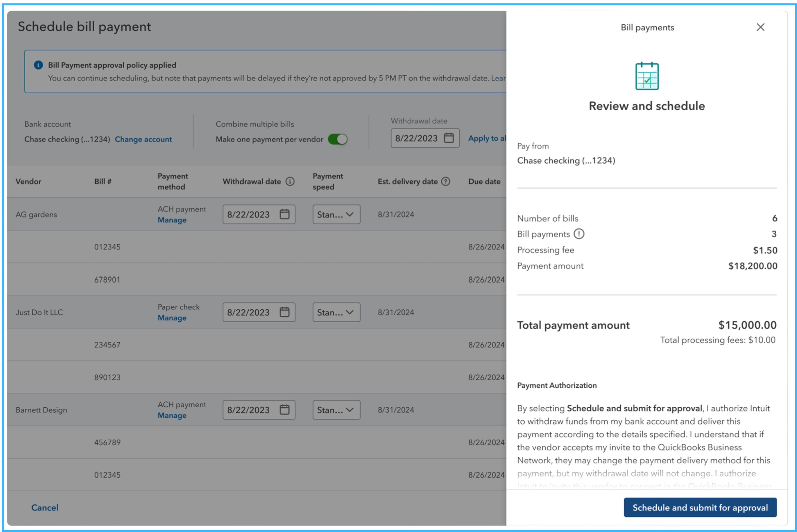
Task: Click Manage under AG gardens ACH payment
Action: [x=172, y=220]
